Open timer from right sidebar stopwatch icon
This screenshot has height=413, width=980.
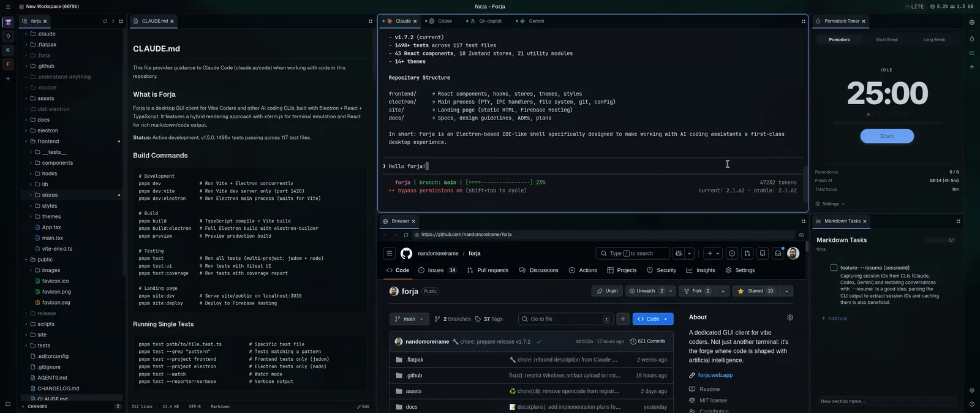pos(972,39)
